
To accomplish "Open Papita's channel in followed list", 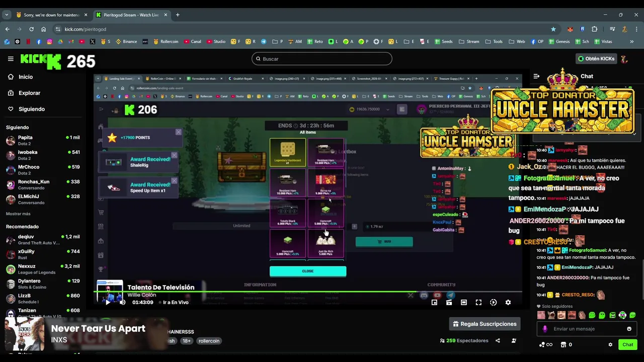I will click(x=43, y=140).
